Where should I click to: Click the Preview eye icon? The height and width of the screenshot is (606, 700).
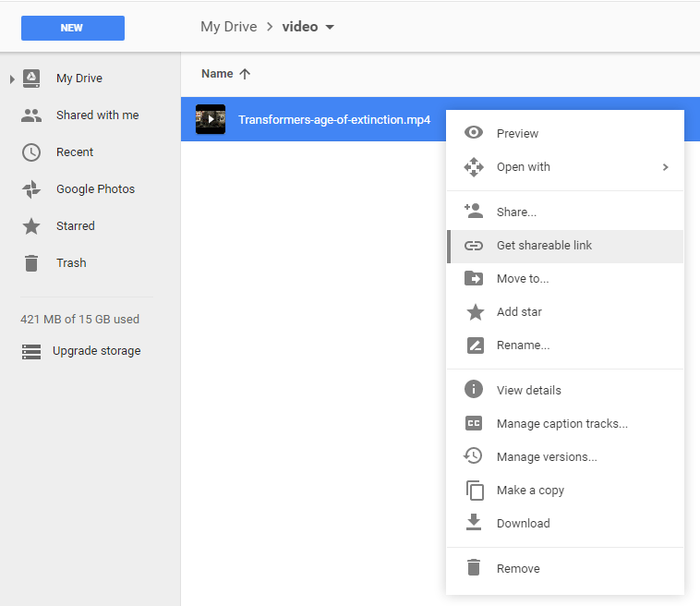pos(474,133)
